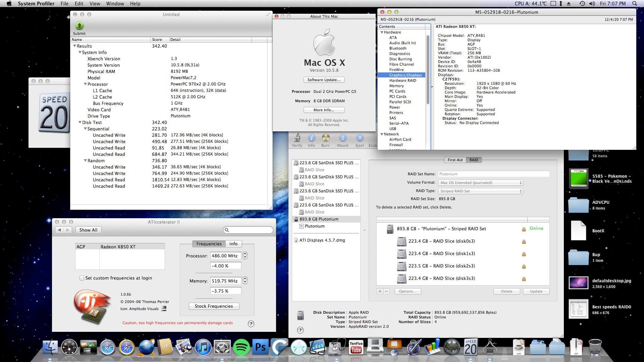
Task: Launch iTunes from the Dock
Action: 203,348
